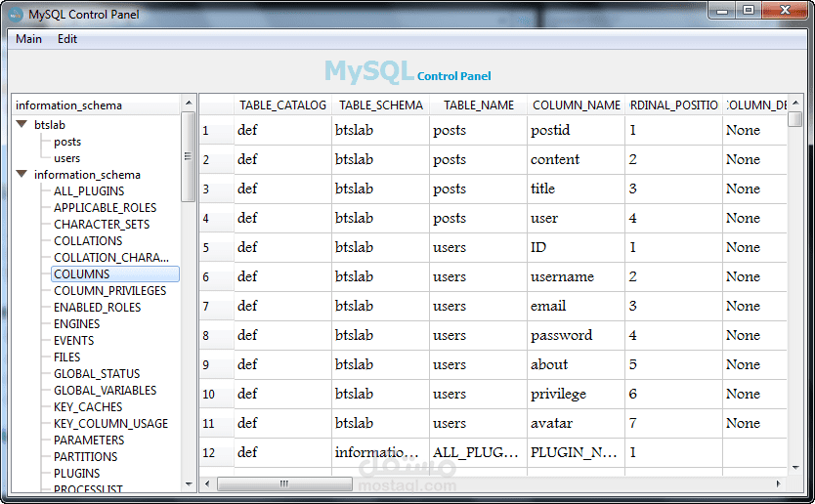The image size is (815, 504).
Task: Click the table scroll right arrow
Action: click(778, 483)
